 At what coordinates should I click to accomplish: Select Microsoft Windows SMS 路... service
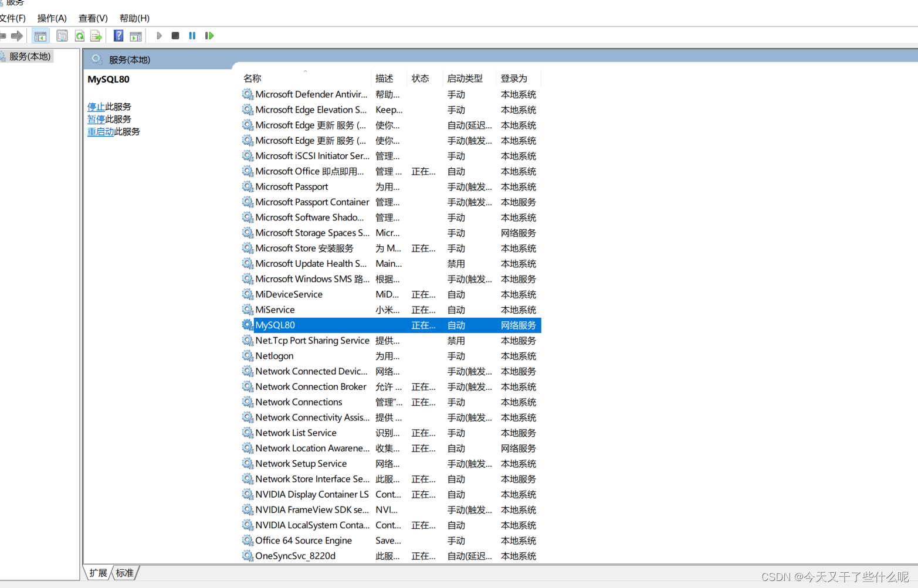pyautogui.click(x=312, y=279)
